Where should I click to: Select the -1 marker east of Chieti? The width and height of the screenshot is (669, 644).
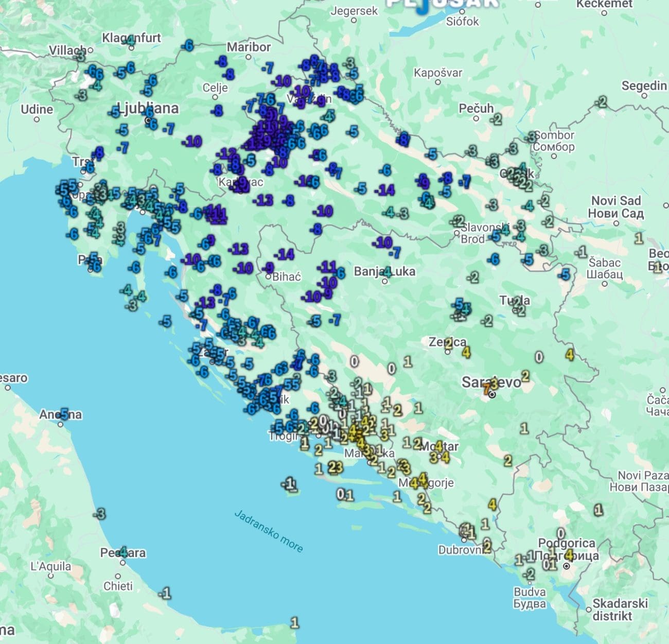(x=165, y=593)
